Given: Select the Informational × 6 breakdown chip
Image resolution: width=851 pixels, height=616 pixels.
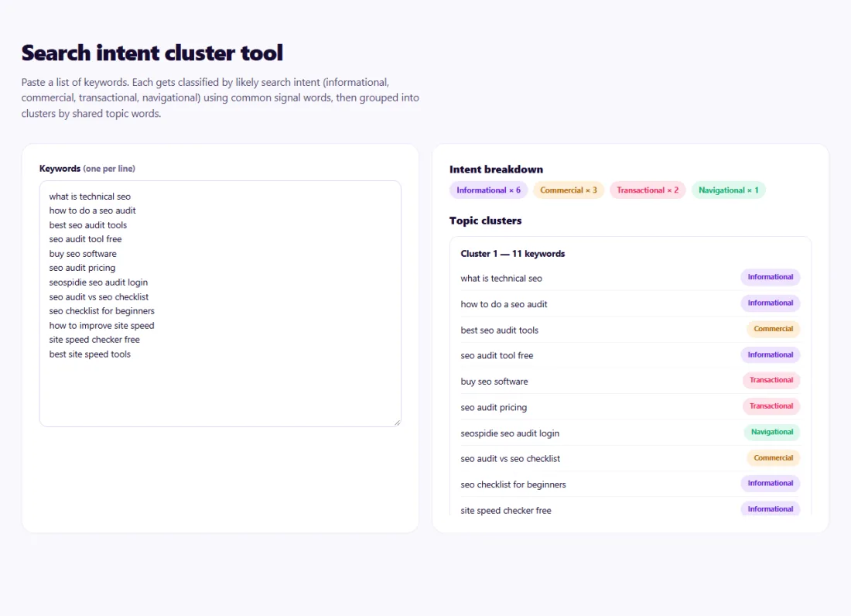Looking at the screenshot, I should (x=488, y=190).
